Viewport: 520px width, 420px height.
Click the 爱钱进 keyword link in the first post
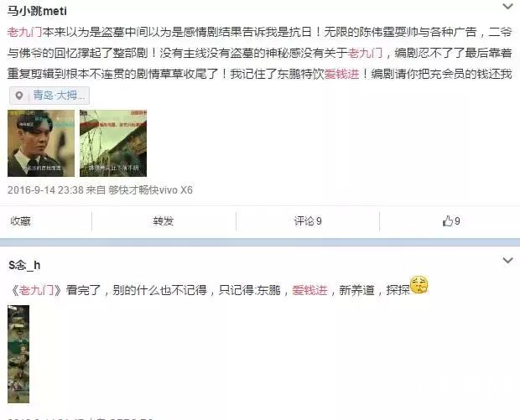click(x=342, y=74)
